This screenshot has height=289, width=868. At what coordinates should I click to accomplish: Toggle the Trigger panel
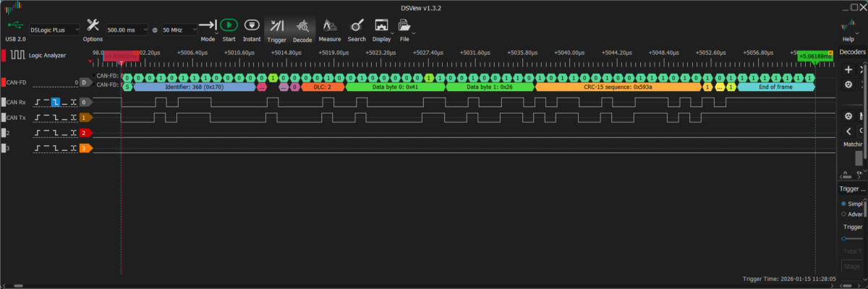tap(276, 29)
